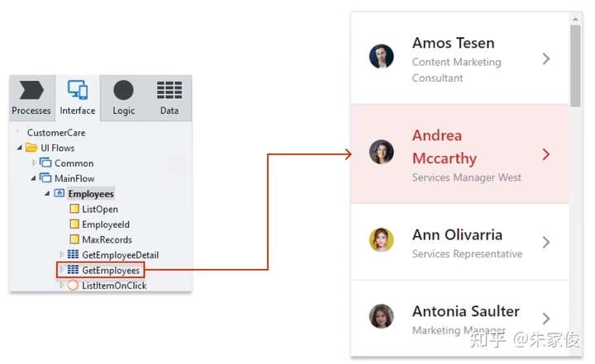Select the EmployeeId variable

[x=106, y=225]
